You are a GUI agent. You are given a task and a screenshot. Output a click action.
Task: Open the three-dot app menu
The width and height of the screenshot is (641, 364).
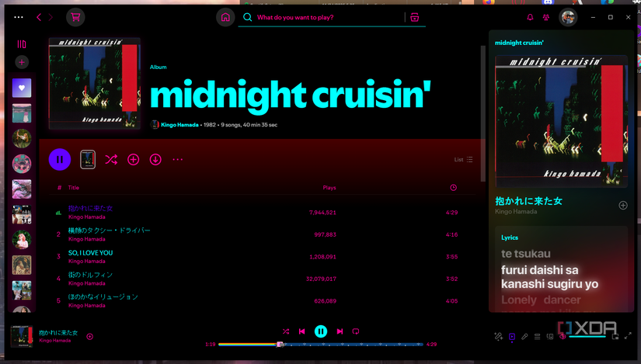[19, 17]
